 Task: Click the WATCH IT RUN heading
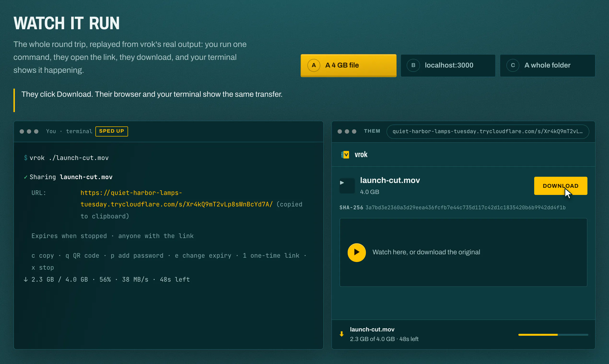pos(67,23)
